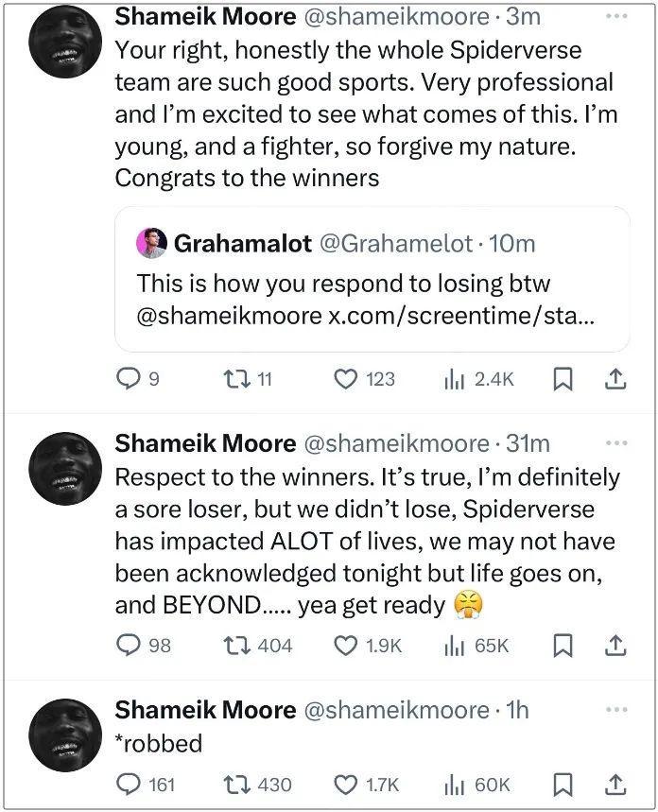Reply to the tweet with 98 replies
This screenshot has width=658, height=812.
(128, 646)
